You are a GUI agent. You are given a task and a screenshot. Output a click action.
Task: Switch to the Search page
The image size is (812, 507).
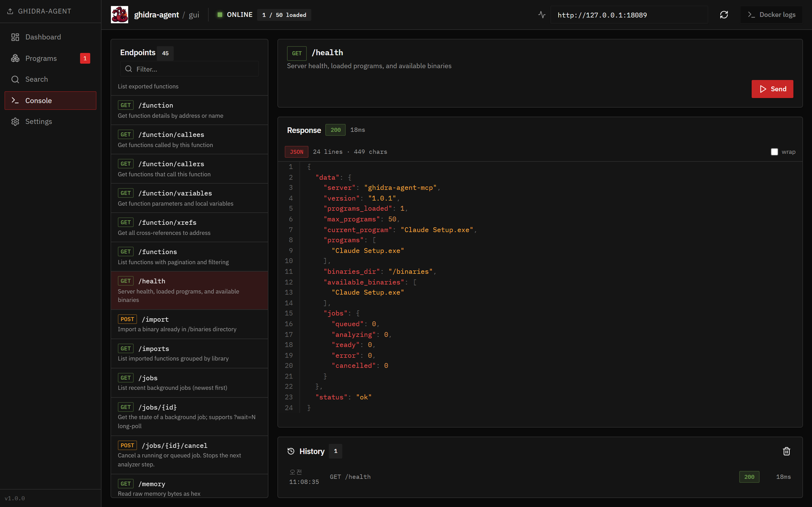pos(37,79)
